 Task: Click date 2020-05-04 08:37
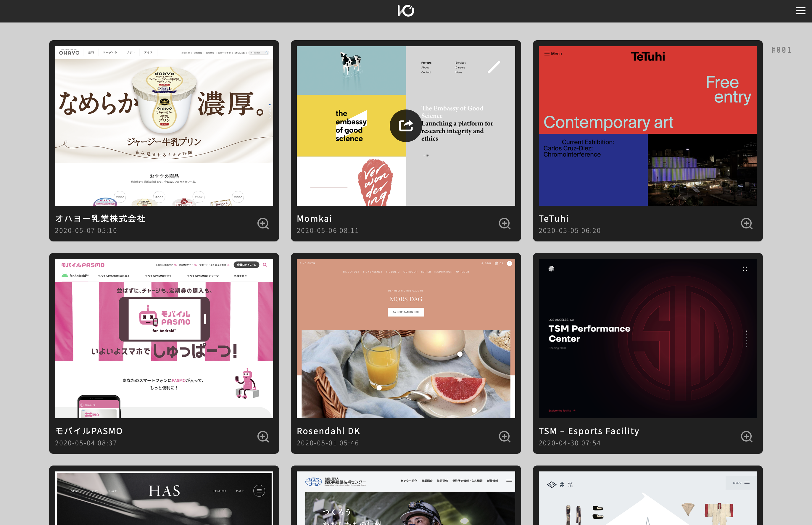[86, 443]
